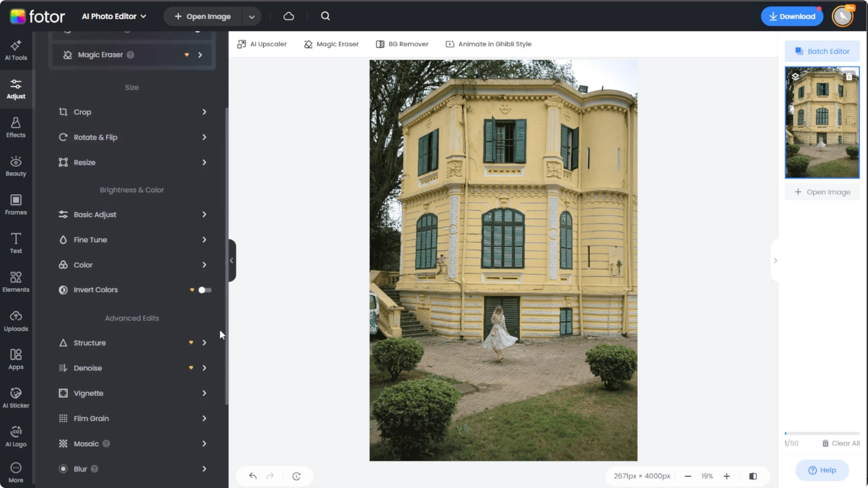
Task: Click the Magic Eraser help question mark
Action: point(130,55)
